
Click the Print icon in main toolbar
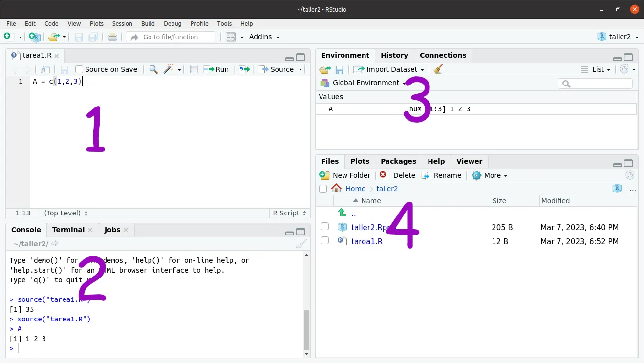pyautogui.click(x=112, y=37)
